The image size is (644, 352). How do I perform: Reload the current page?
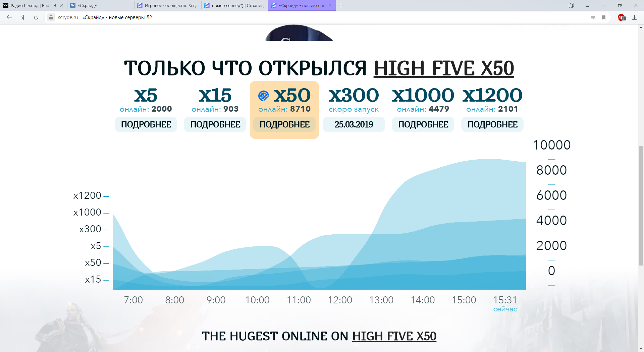coord(36,17)
